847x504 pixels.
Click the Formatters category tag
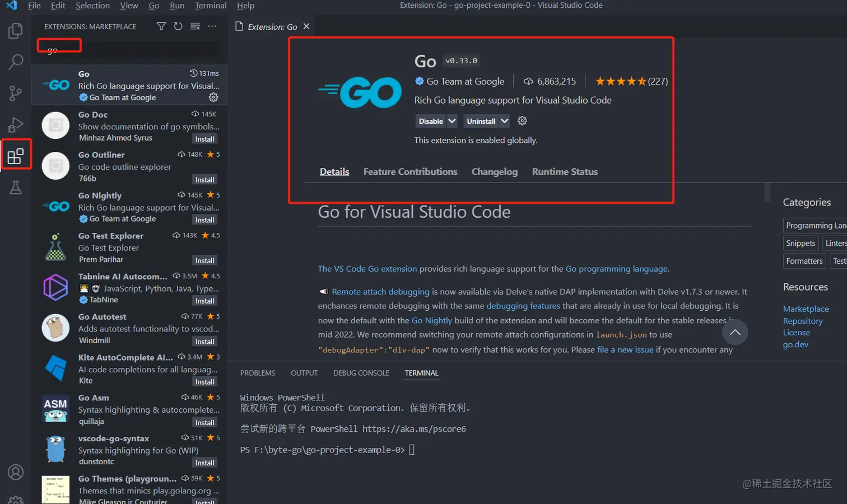(x=804, y=261)
